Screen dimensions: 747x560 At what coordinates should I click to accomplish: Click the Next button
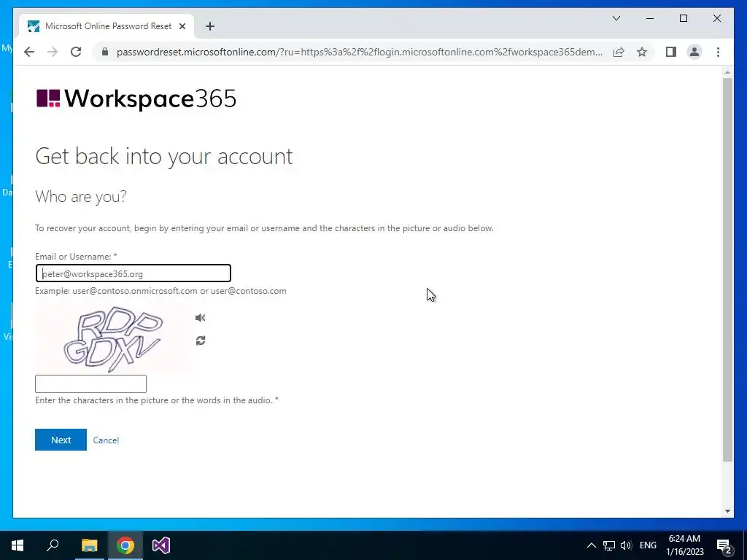tap(61, 440)
